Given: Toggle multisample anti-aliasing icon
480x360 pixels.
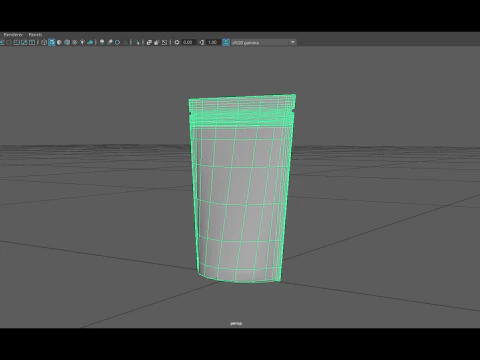Looking at the screenshot, I should (x=117, y=42).
